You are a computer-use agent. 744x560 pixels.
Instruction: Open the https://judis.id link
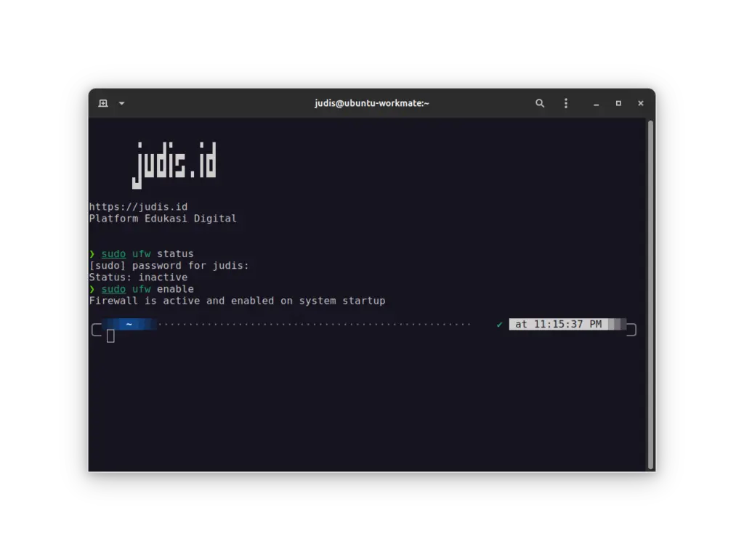pyautogui.click(x=138, y=206)
